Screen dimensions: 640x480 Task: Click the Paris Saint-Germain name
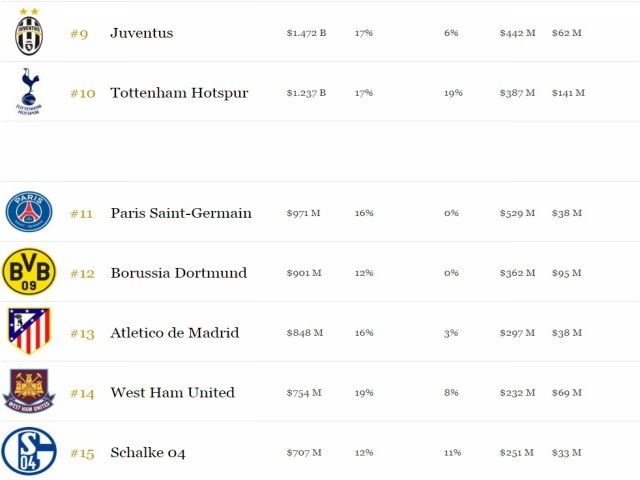point(181,213)
